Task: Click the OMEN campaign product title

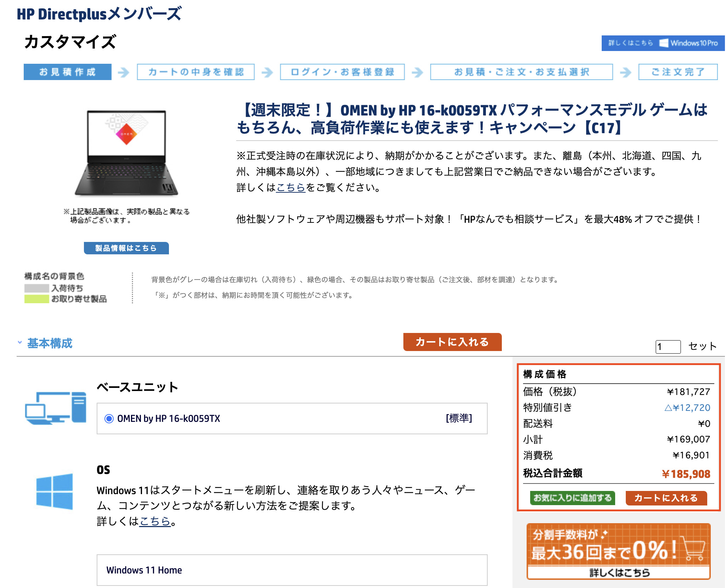Action: pyautogui.click(x=472, y=119)
